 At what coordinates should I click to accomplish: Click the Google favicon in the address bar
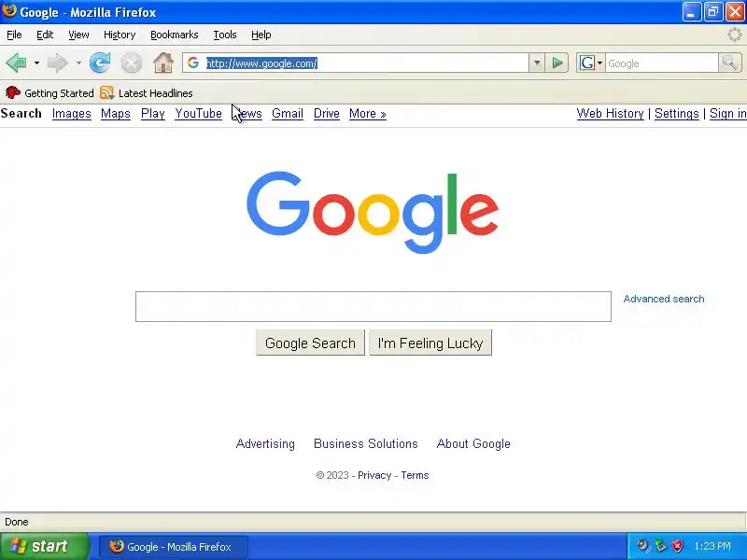tap(193, 63)
